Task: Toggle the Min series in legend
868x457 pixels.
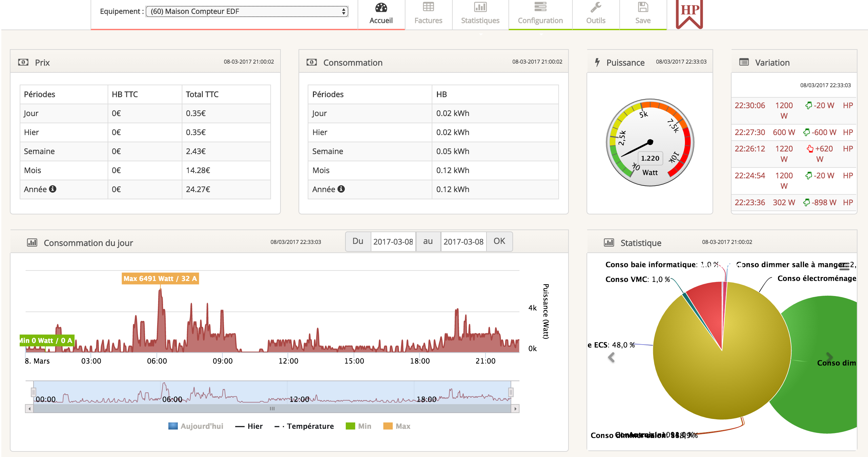Action: (358, 426)
